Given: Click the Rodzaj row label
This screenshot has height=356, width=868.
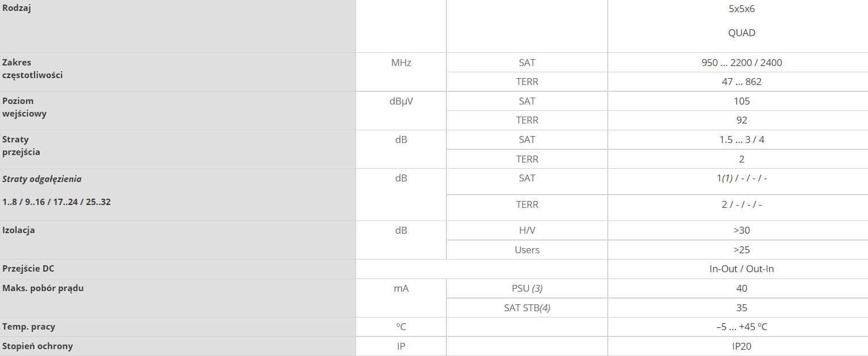Looking at the screenshot, I should pyautogui.click(x=16, y=9).
